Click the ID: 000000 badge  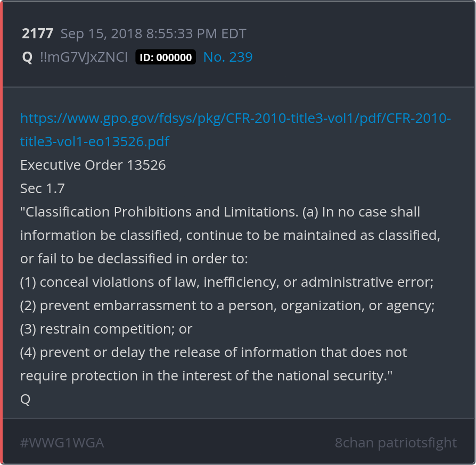166,57
